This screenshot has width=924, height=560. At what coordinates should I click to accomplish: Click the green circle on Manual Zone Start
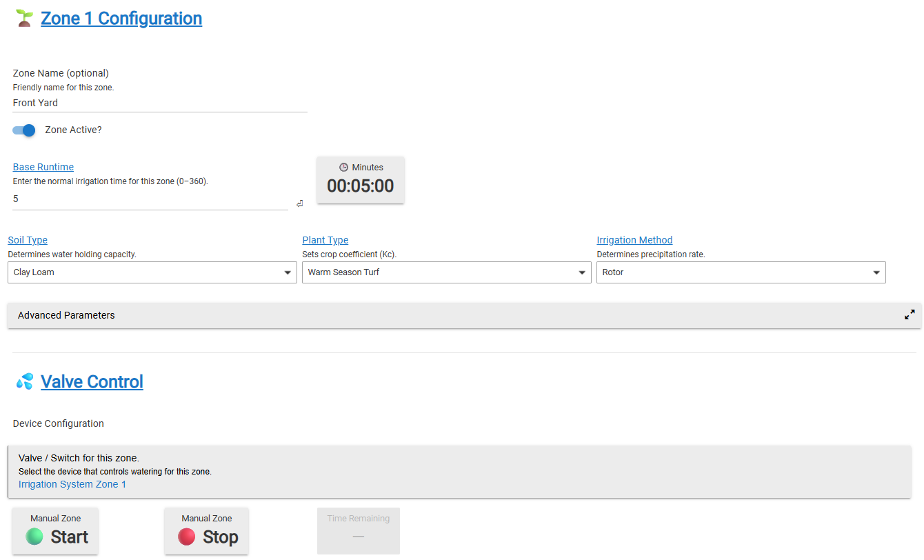[34, 537]
